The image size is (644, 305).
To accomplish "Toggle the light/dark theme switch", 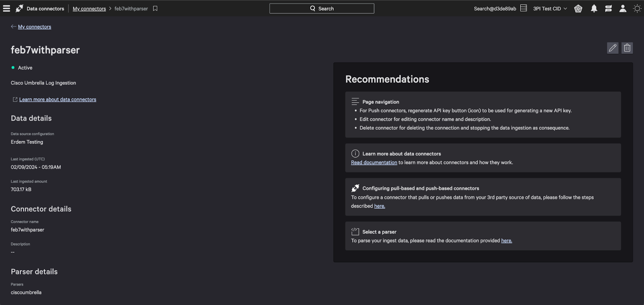I will click(637, 8).
